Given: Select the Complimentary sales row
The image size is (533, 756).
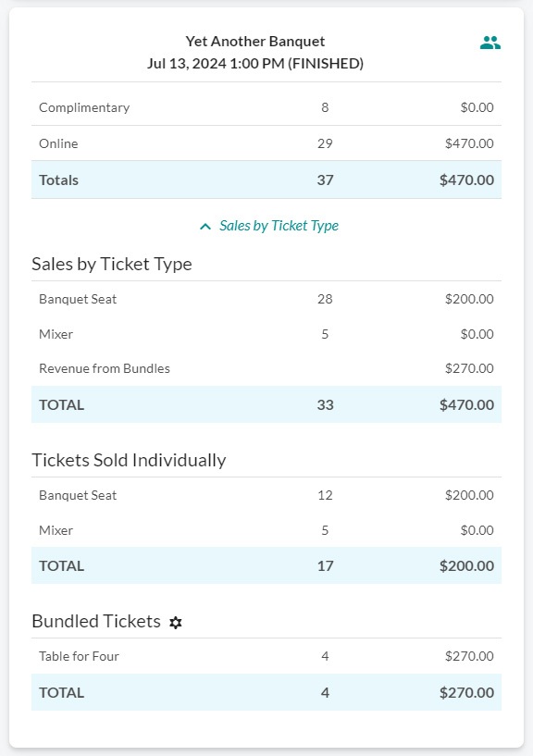Looking at the screenshot, I should coord(266,107).
